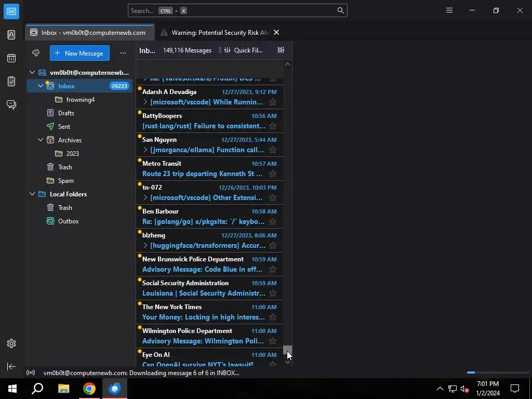
Task: Click the message list scroll-up arrow
Action: [x=287, y=64]
